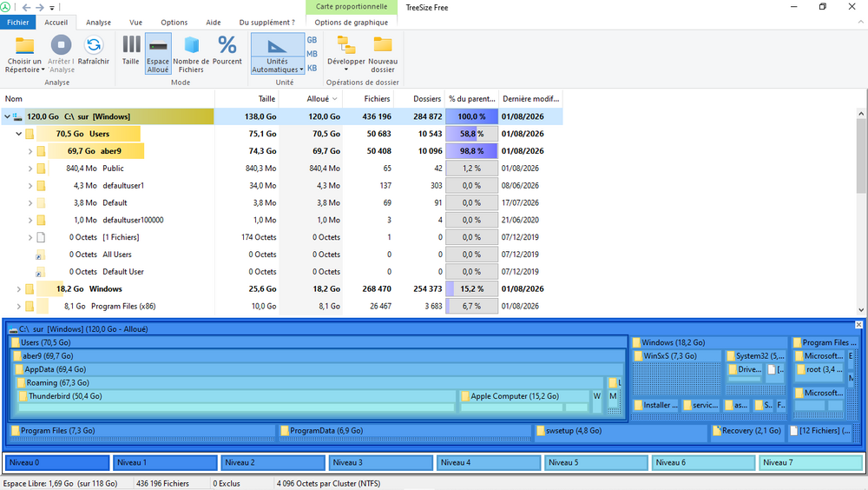Select the swsetup (4,8 Go) treemap block

[x=621, y=433]
